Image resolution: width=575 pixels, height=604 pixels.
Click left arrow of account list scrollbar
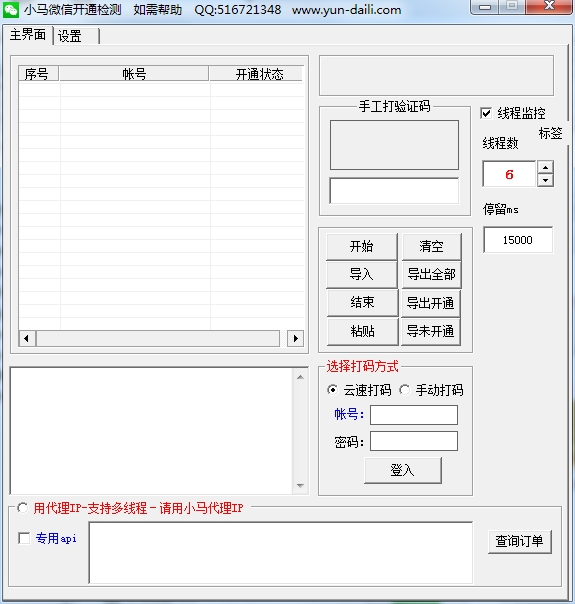point(27,339)
